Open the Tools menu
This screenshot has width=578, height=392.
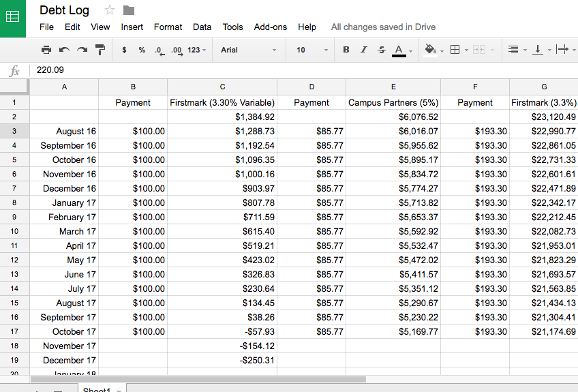point(232,27)
